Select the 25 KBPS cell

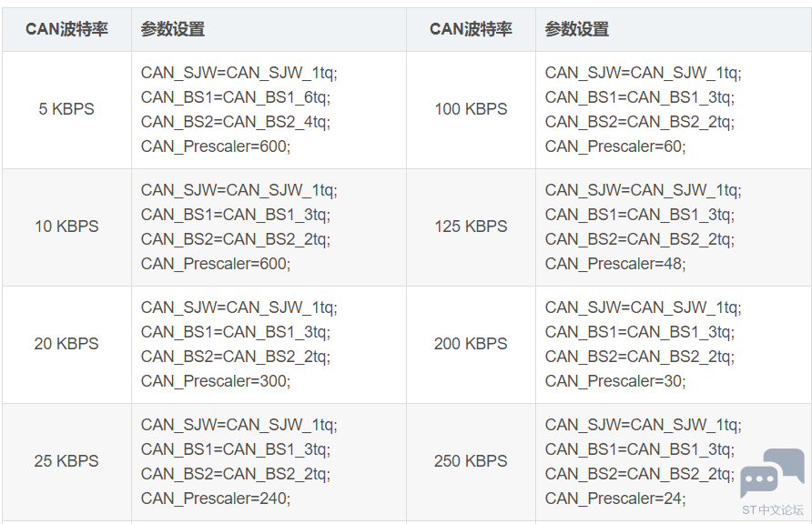pyautogui.click(x=66, y=461)
